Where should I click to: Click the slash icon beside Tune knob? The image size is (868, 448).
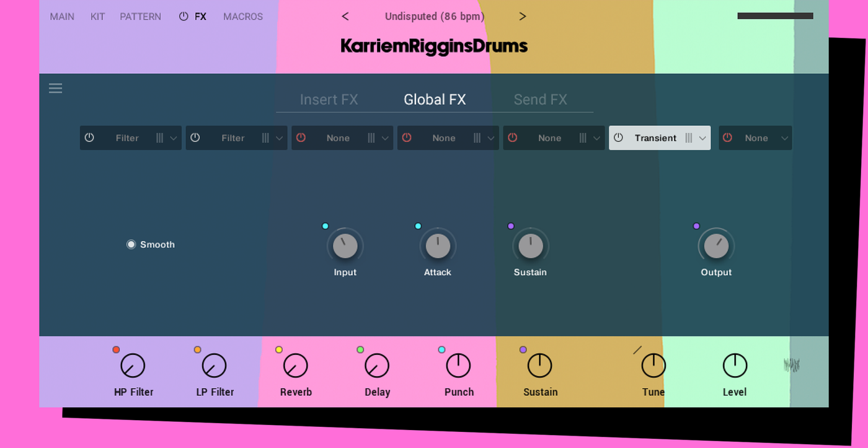click(x=637, y=350)
